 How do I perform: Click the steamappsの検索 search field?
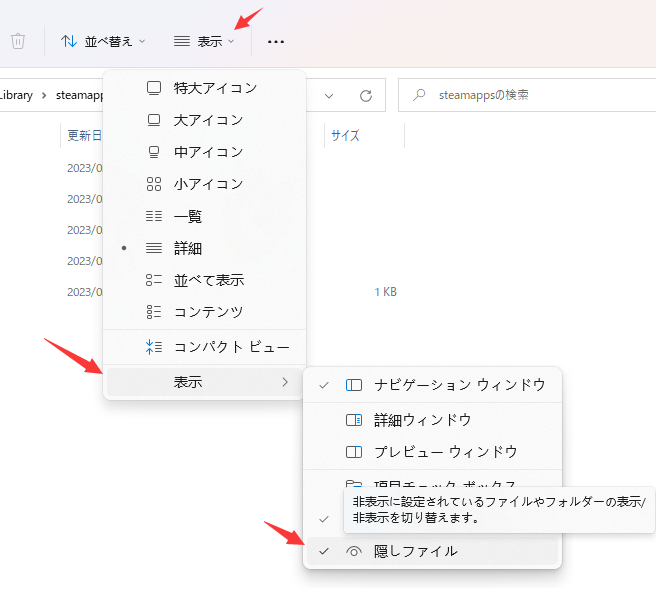527,95
